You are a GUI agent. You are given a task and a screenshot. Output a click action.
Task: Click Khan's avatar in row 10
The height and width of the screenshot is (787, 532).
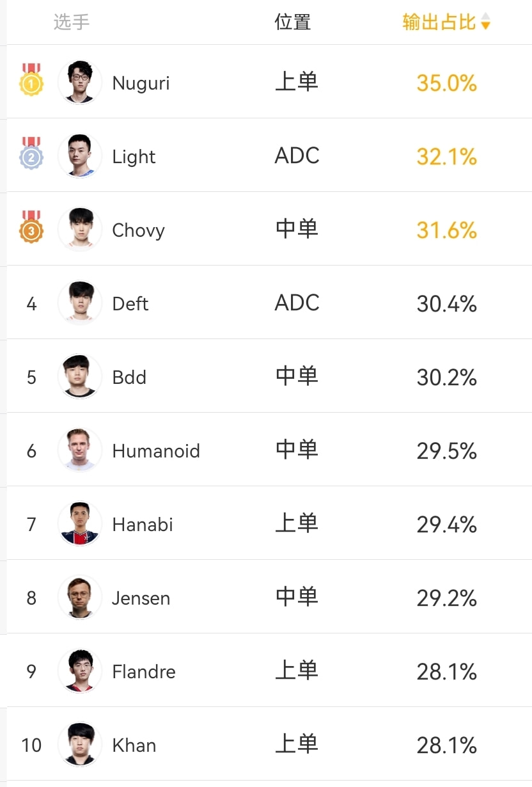point(80,744)
